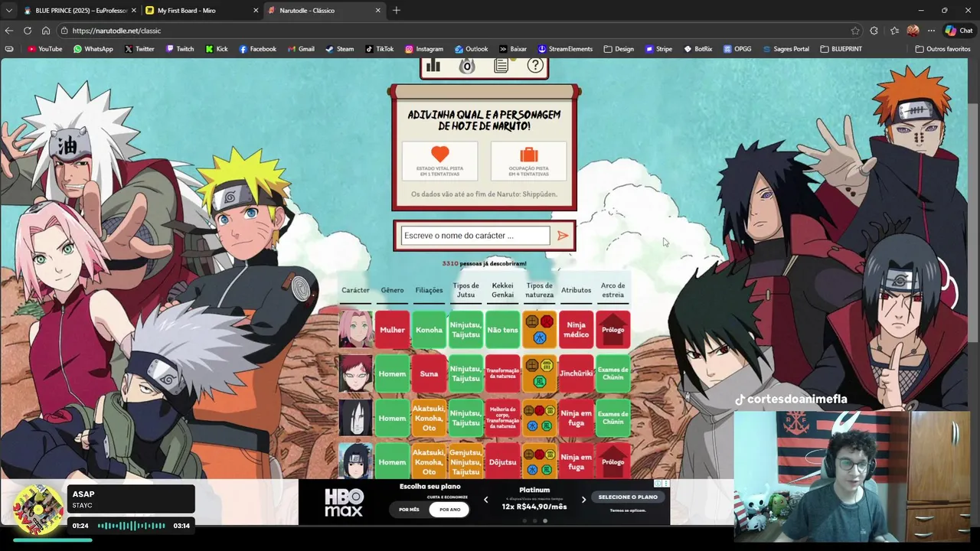Open the Copilot Chat button
The height and width of the screenshot is (551, 980).
point(959,31)
